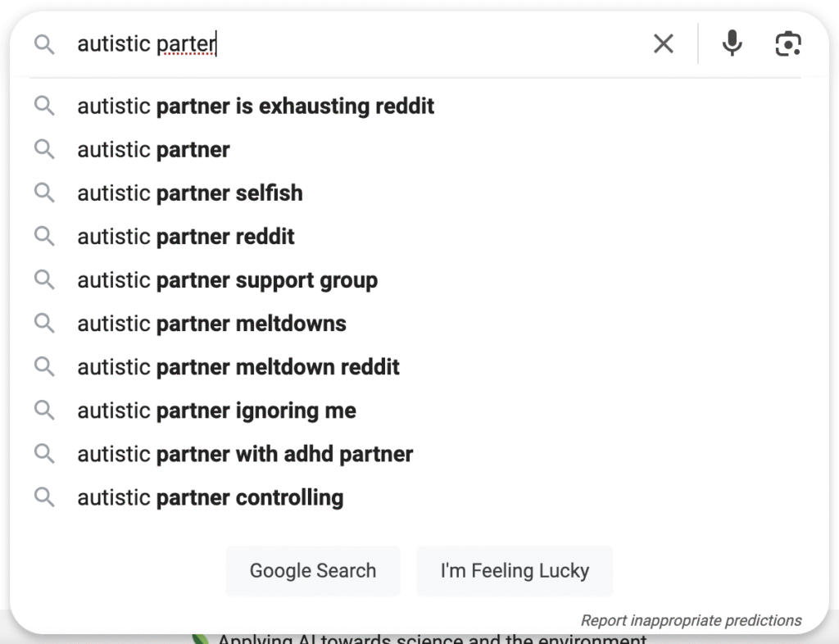Pick the "autistic partner selfish" suggestion text

click(x=189, y=193)
